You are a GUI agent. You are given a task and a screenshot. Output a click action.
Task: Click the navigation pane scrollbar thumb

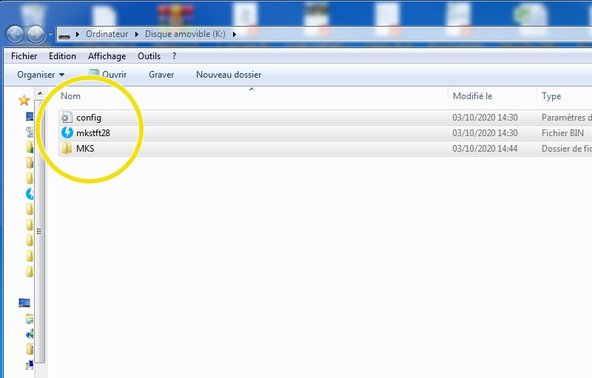pyautogui.click(x=39, y=231)
